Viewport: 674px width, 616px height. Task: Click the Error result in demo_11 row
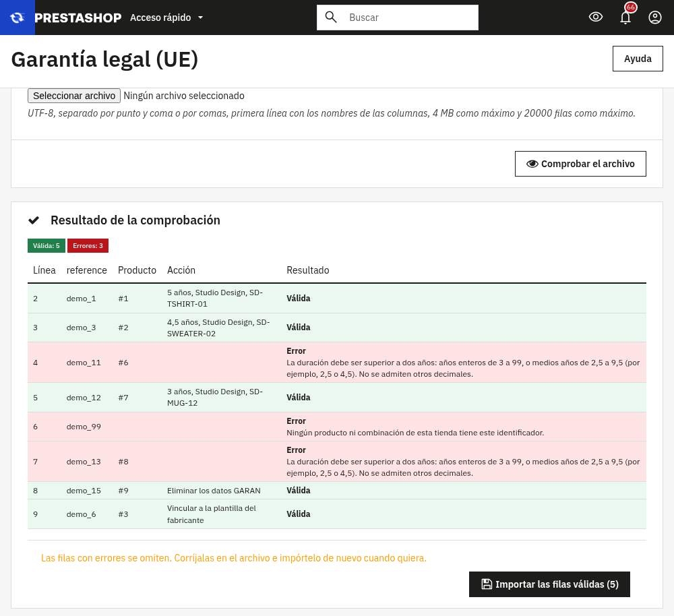tap(296, 350)
